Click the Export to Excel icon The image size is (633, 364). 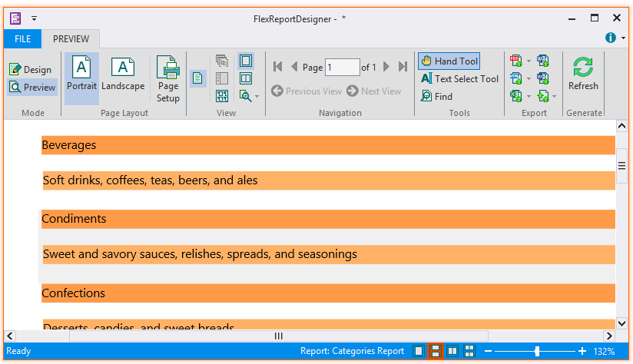tap(515, 96)
